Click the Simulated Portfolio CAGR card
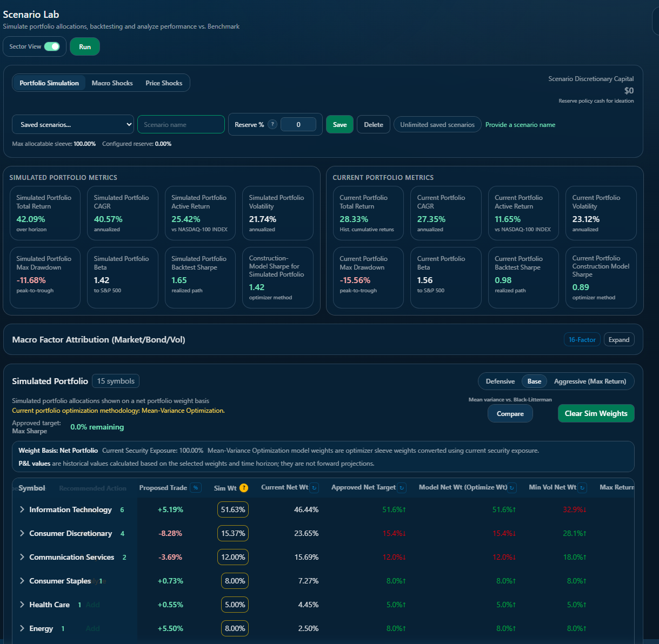The height and width of the screenshot is (644, 659). pos(123,213)
